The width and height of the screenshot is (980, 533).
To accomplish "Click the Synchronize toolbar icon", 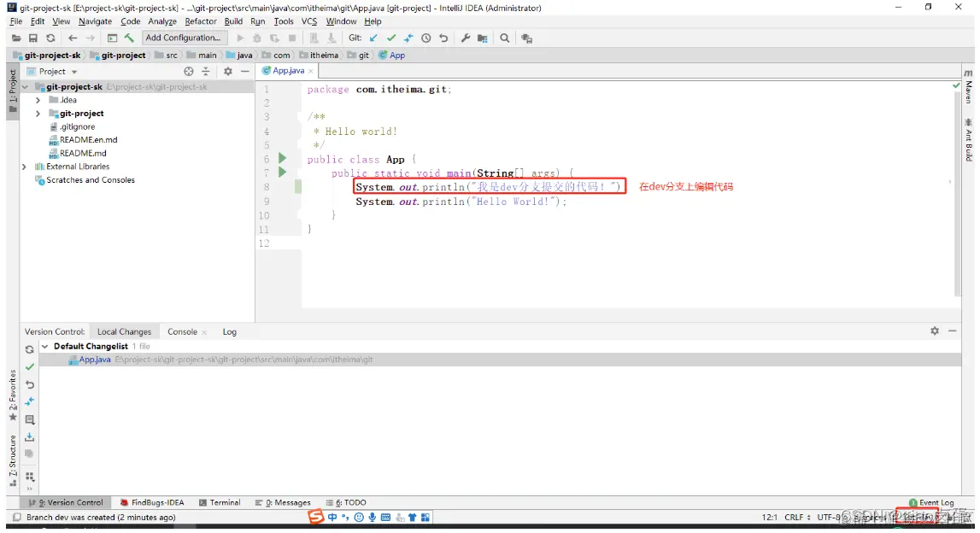I will pos(50,38).
